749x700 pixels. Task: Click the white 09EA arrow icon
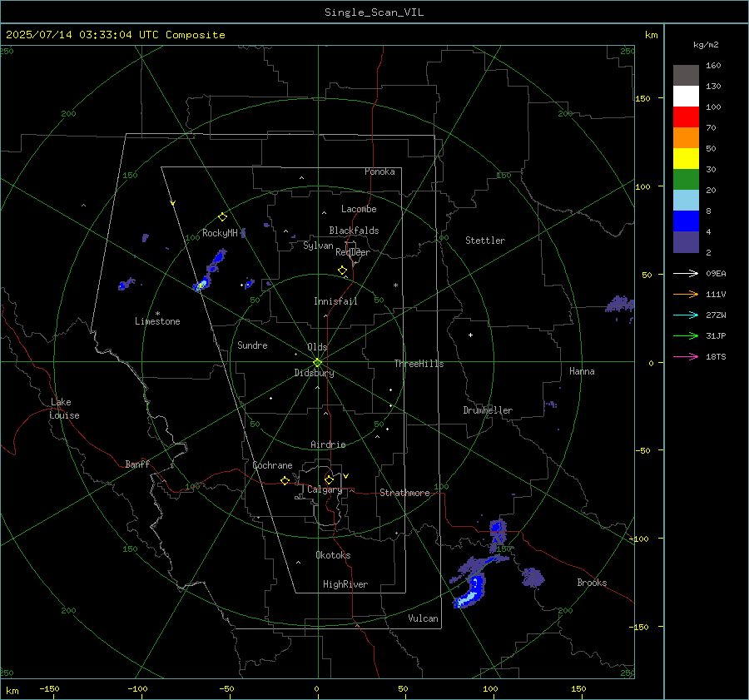pos(686,273)
